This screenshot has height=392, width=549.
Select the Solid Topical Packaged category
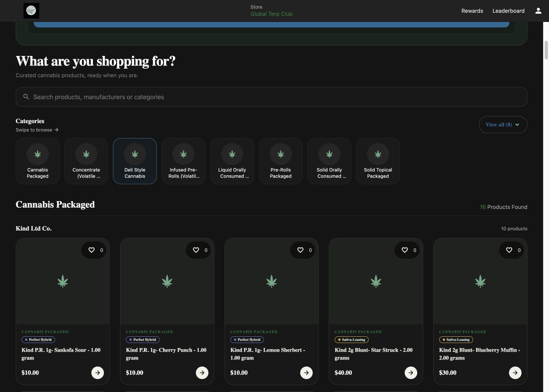click(378, 161)
